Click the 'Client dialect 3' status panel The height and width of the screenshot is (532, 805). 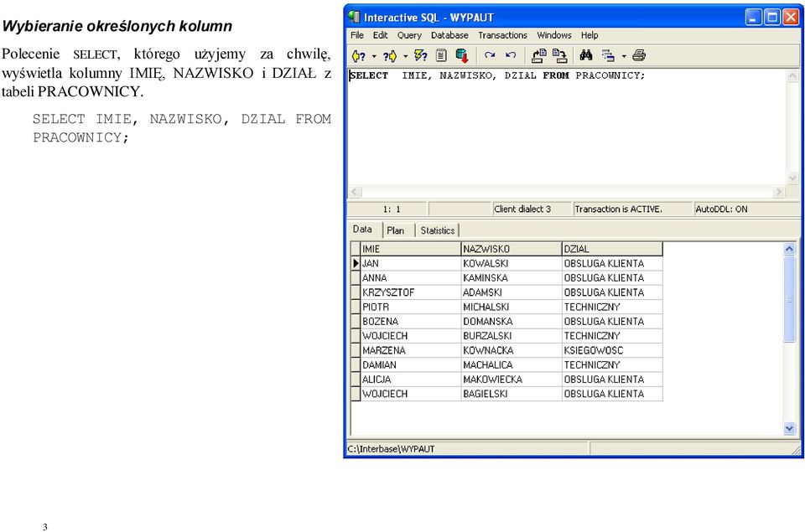pos(532,209)
